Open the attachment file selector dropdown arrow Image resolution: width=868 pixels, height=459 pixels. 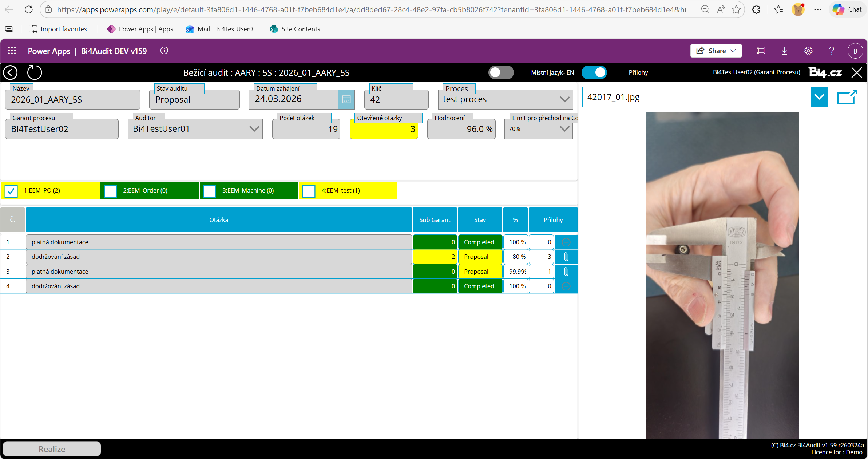click(819, 97)
